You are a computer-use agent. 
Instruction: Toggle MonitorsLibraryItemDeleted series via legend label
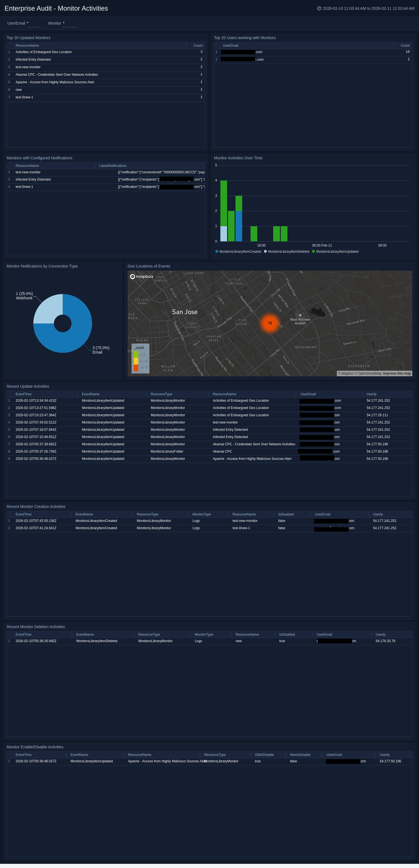[x=288, y=252]
